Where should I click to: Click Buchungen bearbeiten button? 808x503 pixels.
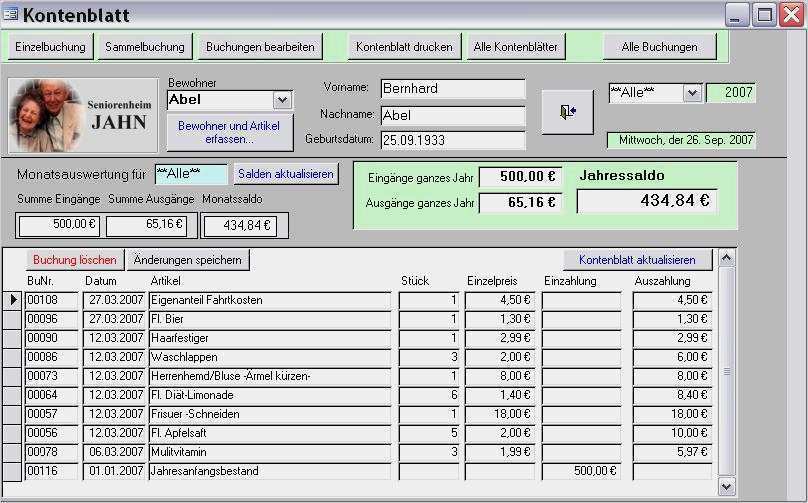click(x=260, y=47)
